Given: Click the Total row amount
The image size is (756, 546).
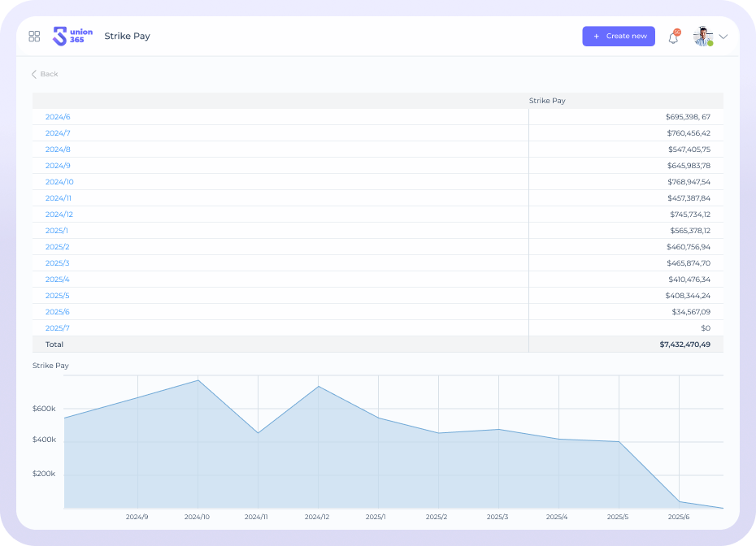Looking at the screenshot, I should (684, 344).
